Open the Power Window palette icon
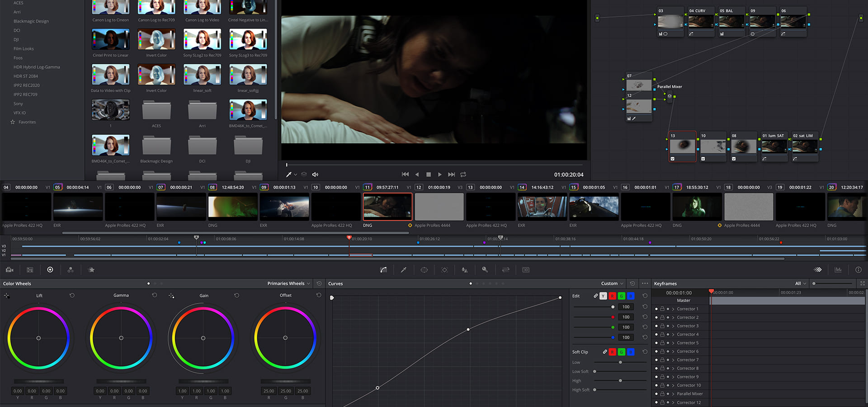The width and height of the screenshot is (868, 407). point(424,270)
